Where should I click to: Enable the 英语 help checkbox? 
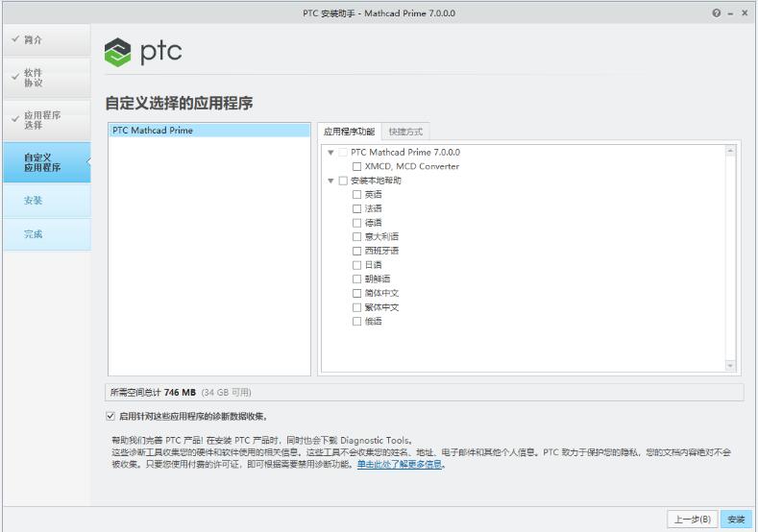coord(356,195)
